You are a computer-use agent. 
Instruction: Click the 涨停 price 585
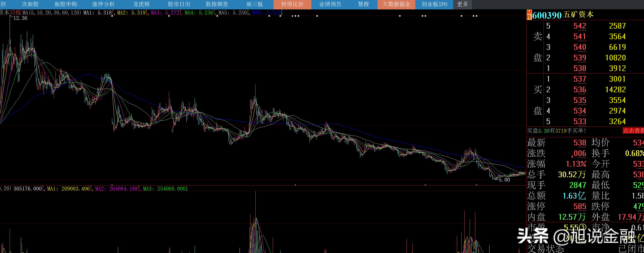pos(580,207)
